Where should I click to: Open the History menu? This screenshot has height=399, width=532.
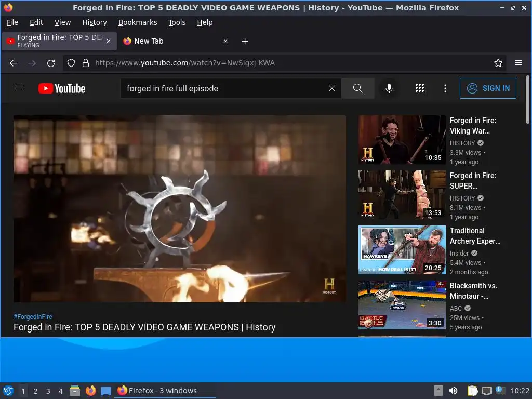(x=95, y=22)
